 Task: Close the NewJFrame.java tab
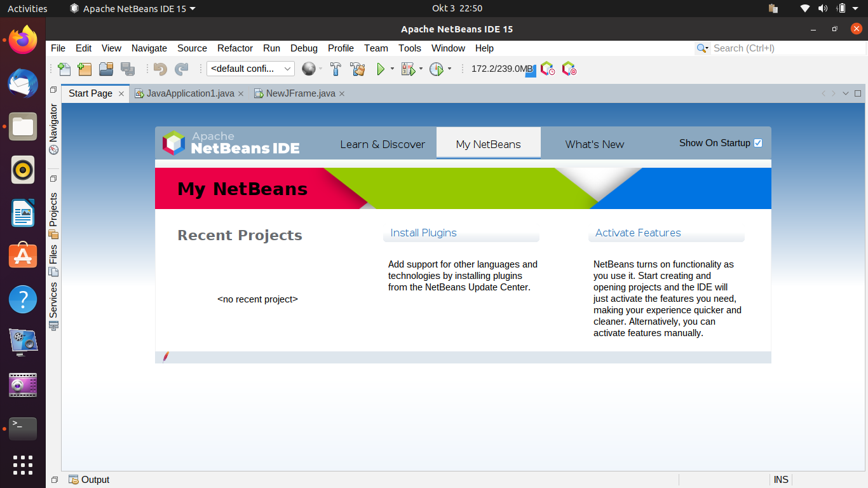(342, 94)
